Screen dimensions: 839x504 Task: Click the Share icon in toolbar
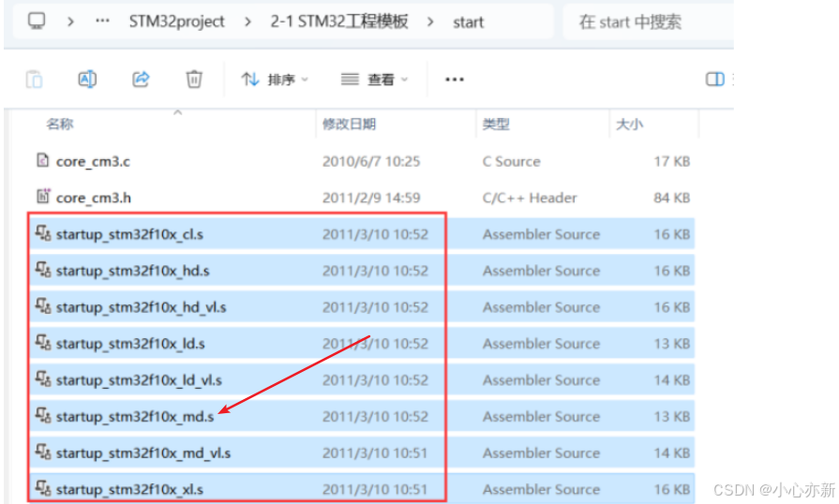(141, 79)
